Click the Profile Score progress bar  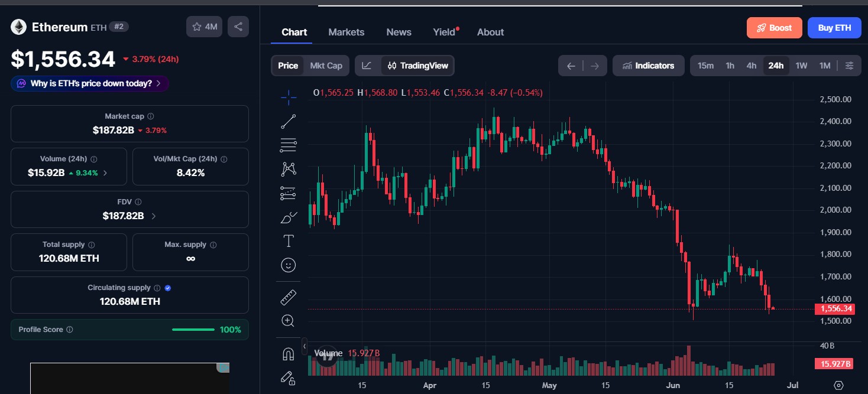pos(193,330)
